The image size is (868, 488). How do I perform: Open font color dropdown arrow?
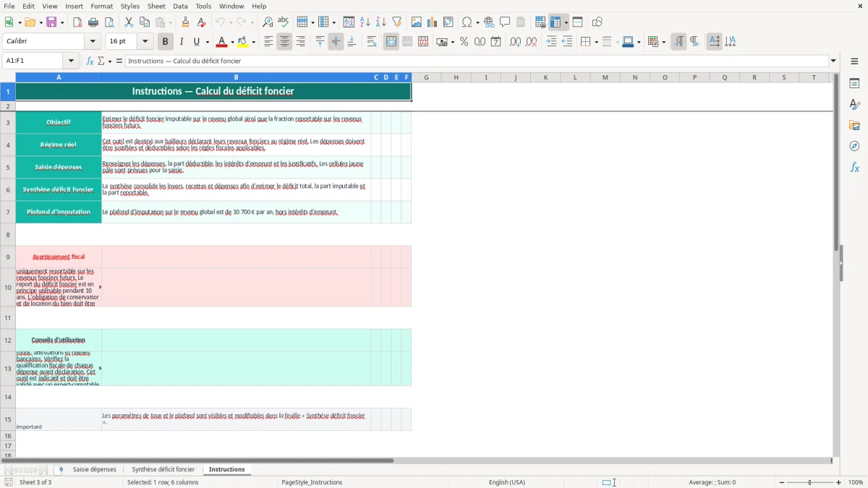click(231, 42)
